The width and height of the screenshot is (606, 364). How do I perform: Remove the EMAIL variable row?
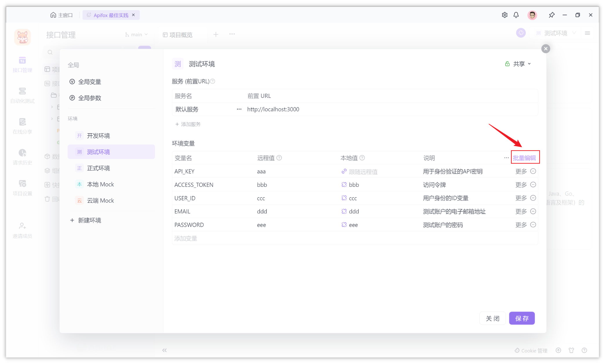point(533,211)
